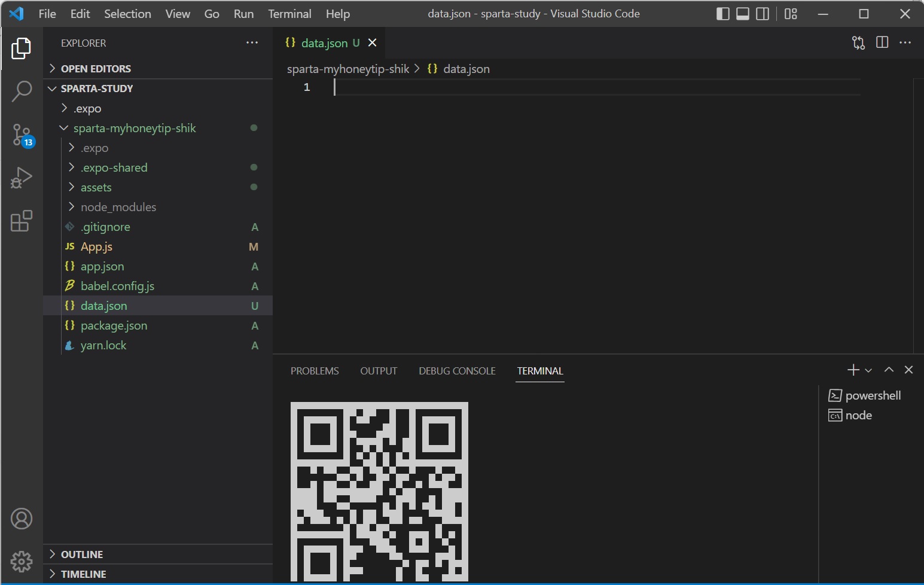Open the yarn.lock file
Image resolution: width=924 pixels, height=585 pixels.
pos(158,345)
